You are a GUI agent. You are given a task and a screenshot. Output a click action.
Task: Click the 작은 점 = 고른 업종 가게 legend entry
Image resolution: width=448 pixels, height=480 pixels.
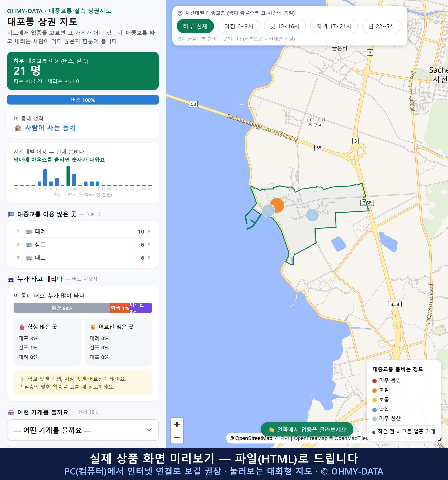click(404, 431)
